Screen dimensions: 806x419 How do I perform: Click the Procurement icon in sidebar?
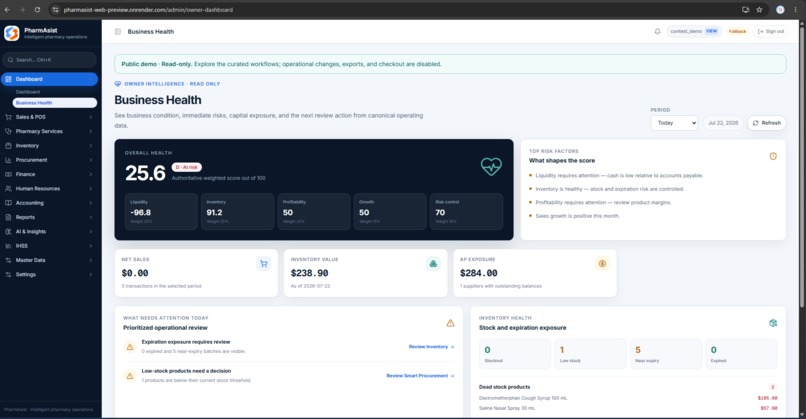click(x=8, y=160)
